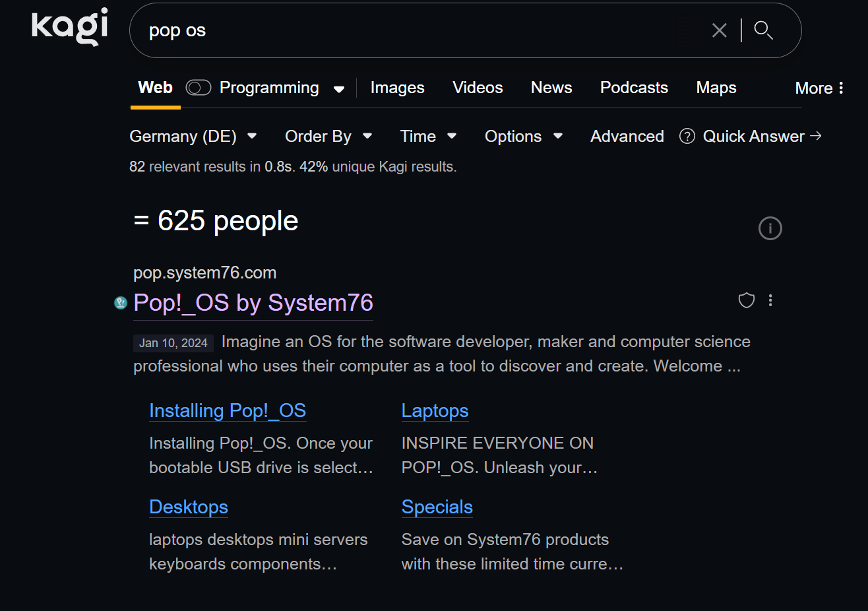Open the three-dot menu for the Pop!_OS result
The image size is (868, 611).
coord(770,300)
